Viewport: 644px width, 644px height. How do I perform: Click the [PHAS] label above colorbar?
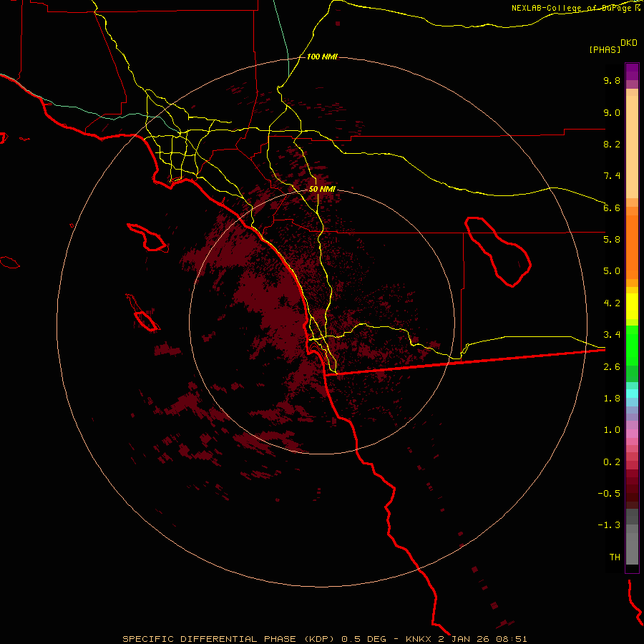click(x=605, y=49)
